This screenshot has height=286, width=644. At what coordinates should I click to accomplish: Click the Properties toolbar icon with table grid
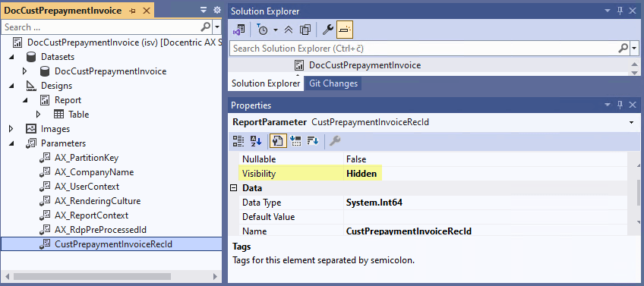(295, 141)
